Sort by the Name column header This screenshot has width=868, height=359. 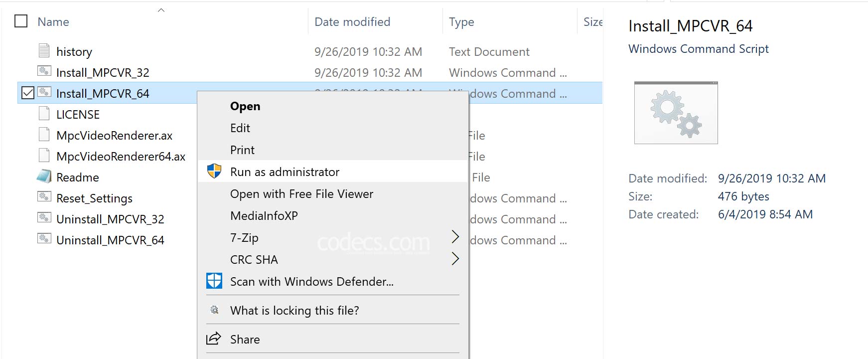tap(53, 22)
